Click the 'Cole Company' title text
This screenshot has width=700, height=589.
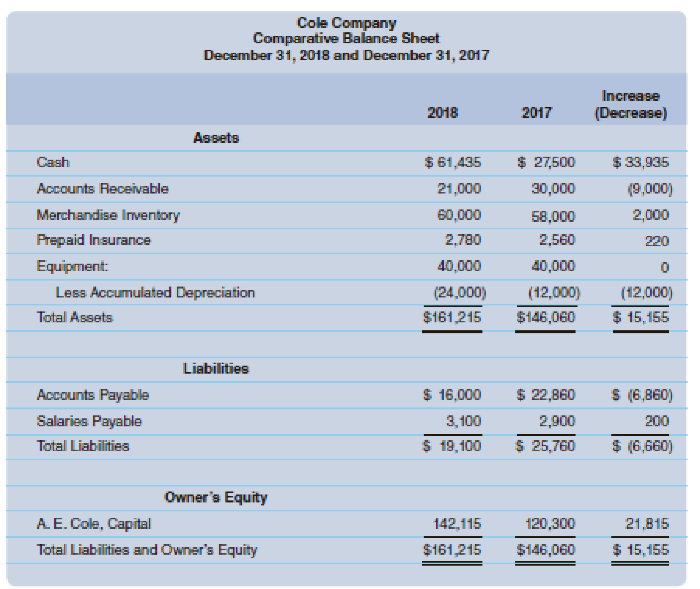click(347, 23)
